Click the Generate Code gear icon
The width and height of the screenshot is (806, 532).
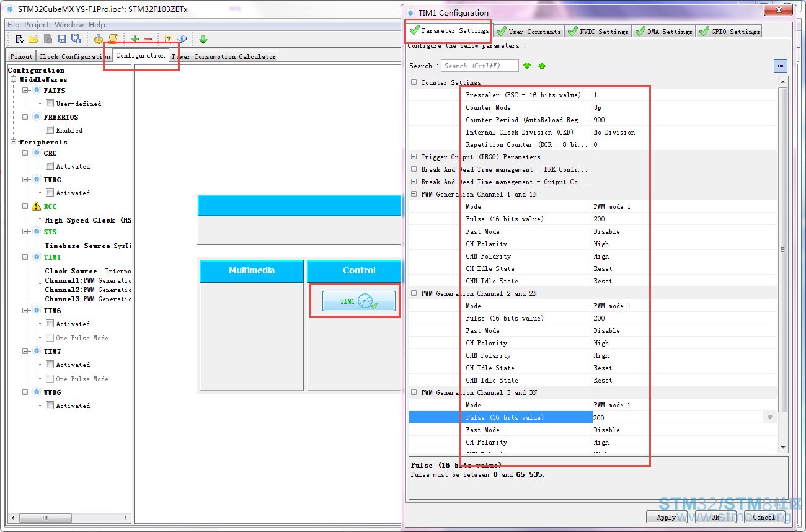coord(99,39)
